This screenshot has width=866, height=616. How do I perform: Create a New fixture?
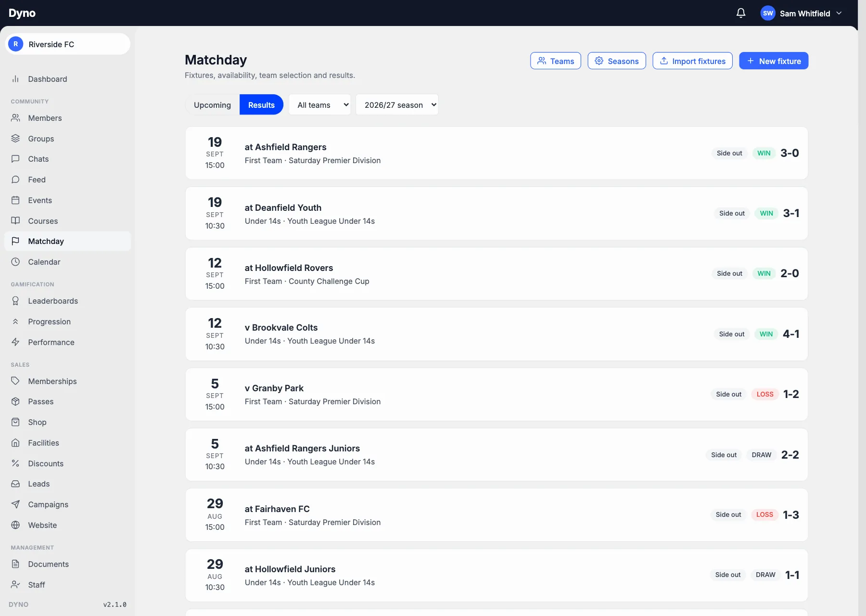coord(774,61)
